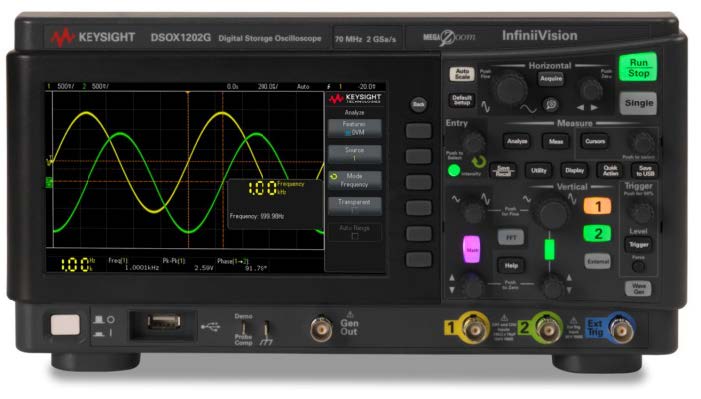
Task: Toggle the orange channel 1 key
Action: pos(598,206)
